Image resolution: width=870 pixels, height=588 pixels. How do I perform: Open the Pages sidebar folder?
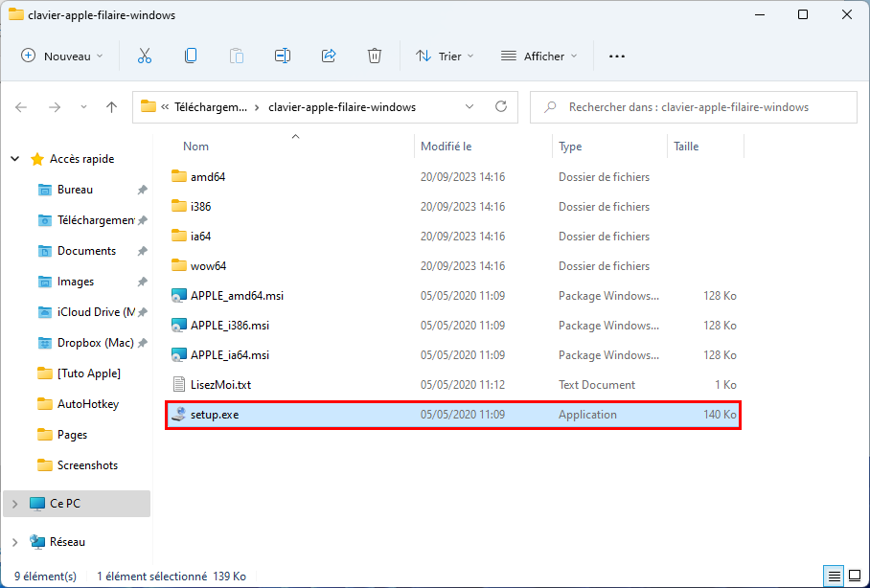[x=72, y=435]
